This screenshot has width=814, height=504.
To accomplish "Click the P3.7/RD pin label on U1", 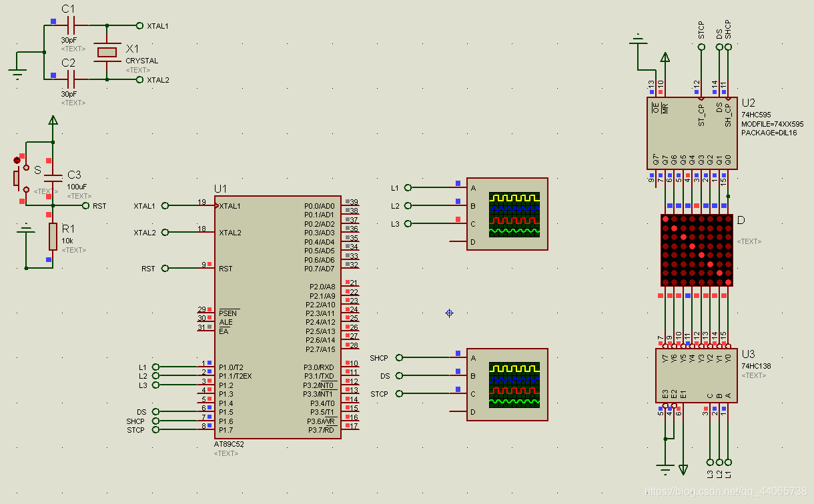I will 321,430.
